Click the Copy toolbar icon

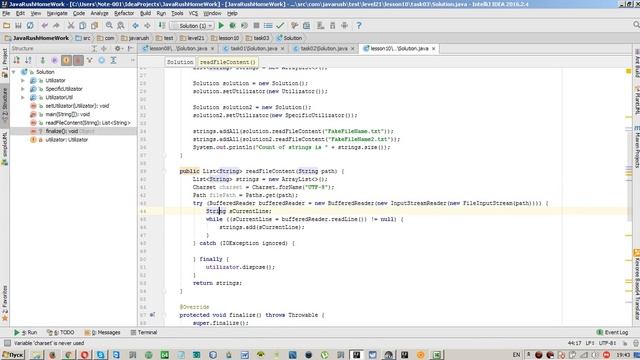click(x=82, y=26)
